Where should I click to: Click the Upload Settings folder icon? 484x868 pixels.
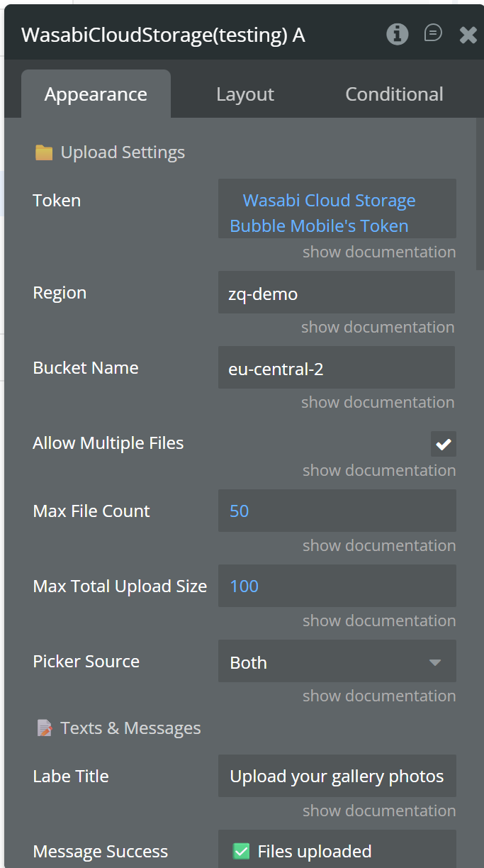44,152
